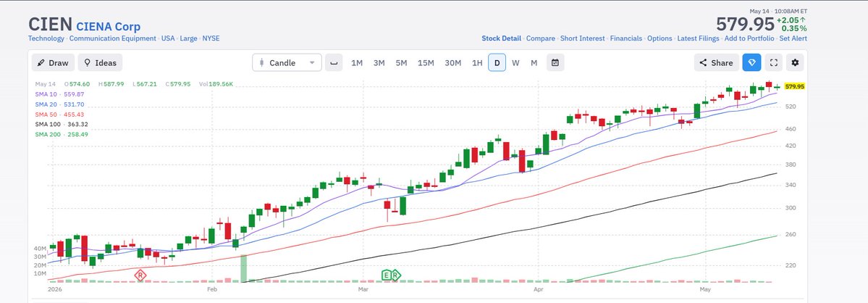Screen dimensions: 868x303
Task: Select the 30M interval
Action: coord(452,62)
